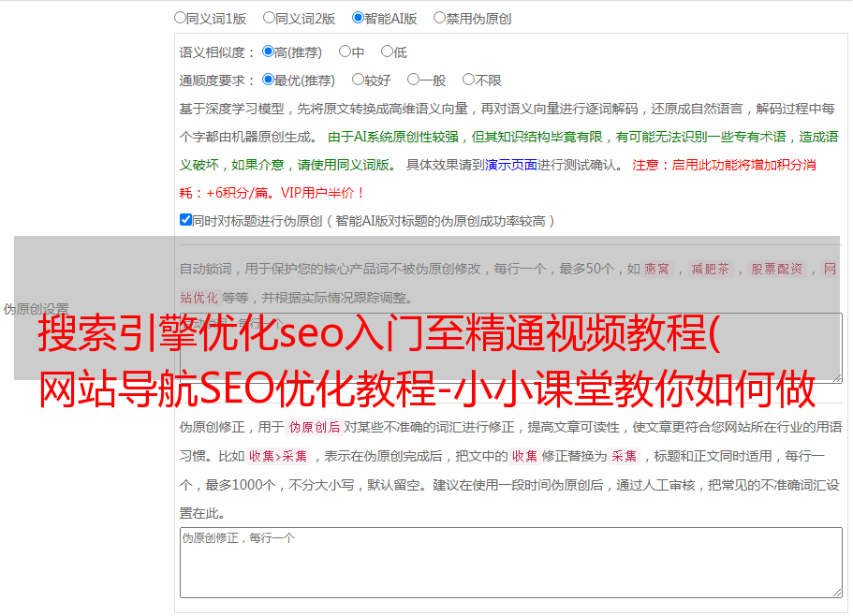The height and width of the screenshot is (616, 853).
Task: Click the 伪原创设置 label
Action: click(36, 309)
